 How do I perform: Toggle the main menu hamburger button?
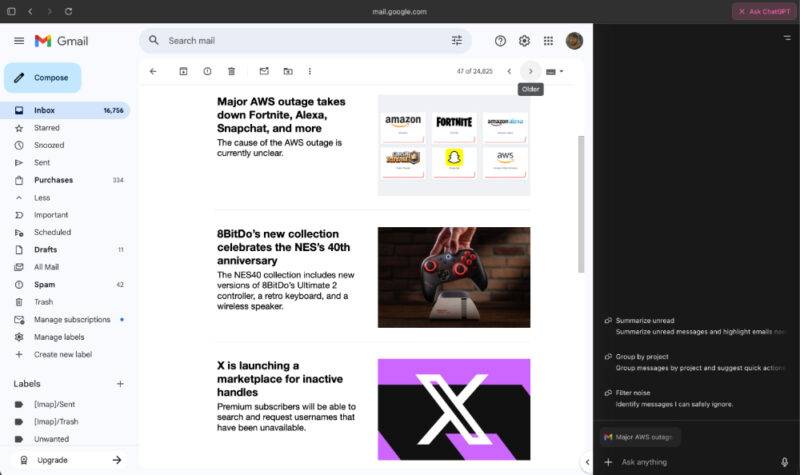19,41
